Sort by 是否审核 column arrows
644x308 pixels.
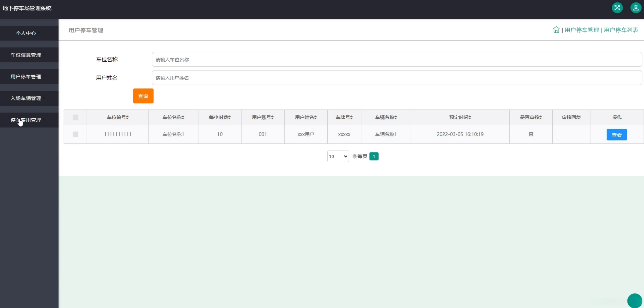[x=540, y=117]
